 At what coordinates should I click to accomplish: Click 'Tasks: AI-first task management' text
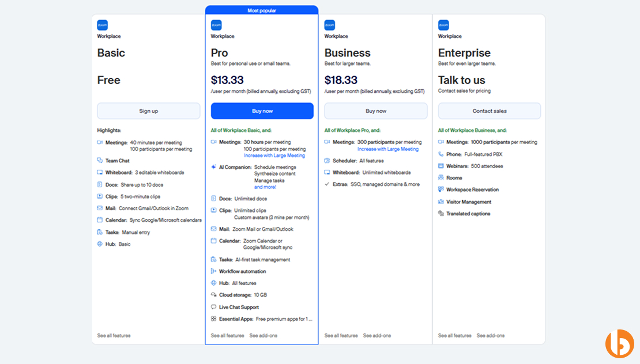pos(255,259)
